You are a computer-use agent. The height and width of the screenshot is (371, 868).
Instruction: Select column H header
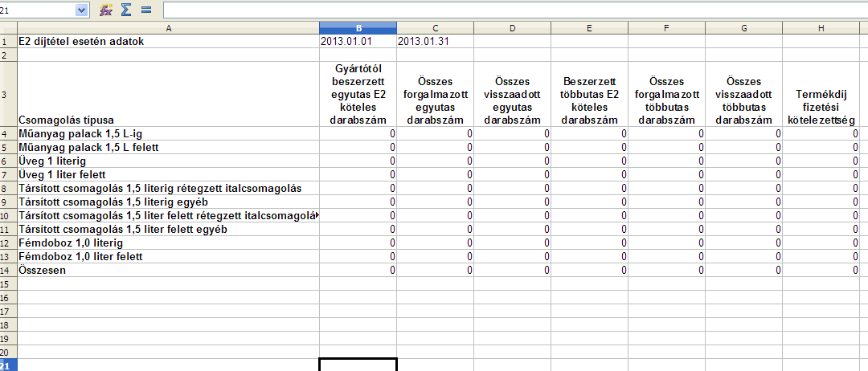click(x=821, y=28)
